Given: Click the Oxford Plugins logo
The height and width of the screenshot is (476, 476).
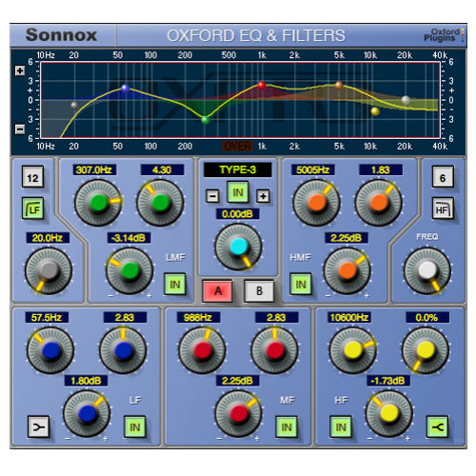Looking at the screenshot, I should [444, 35].
